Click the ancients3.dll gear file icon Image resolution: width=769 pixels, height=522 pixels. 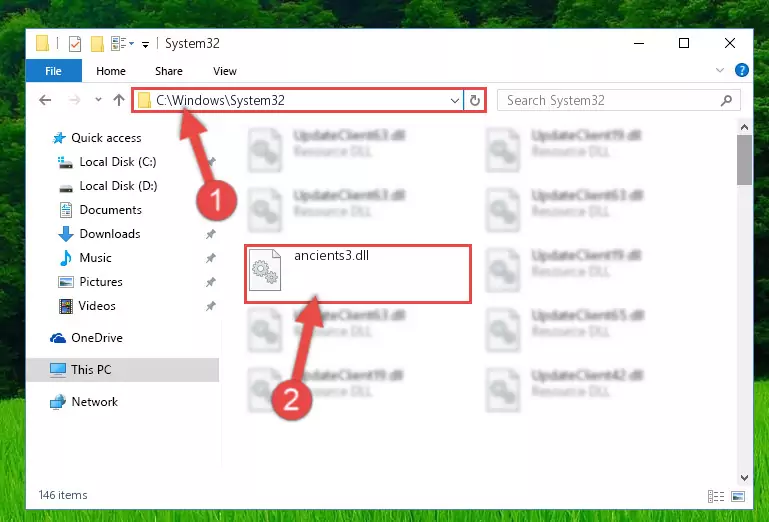(265, 270)
